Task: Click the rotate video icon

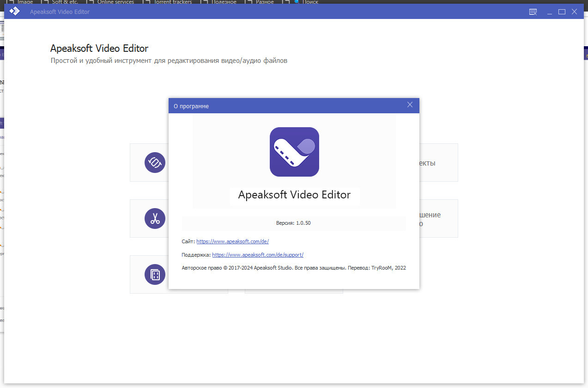Action: coord(155,163)
